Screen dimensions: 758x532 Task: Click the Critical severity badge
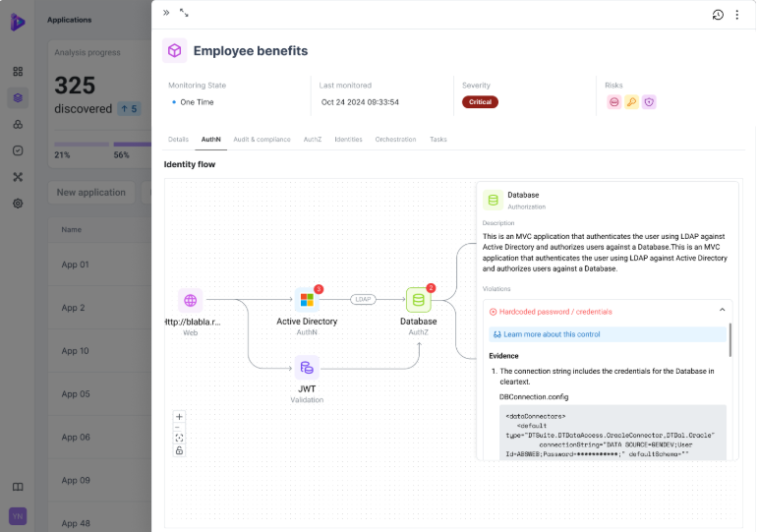[480, 102]
